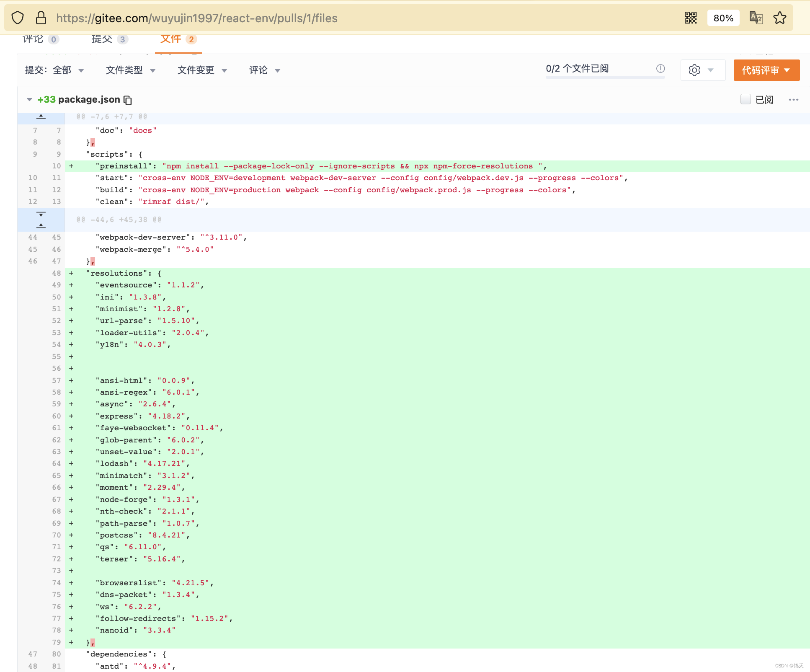The height and width of the screenshot is (672, 810).
Task: Click the package.json file name
Action: [x=89, y=100]
